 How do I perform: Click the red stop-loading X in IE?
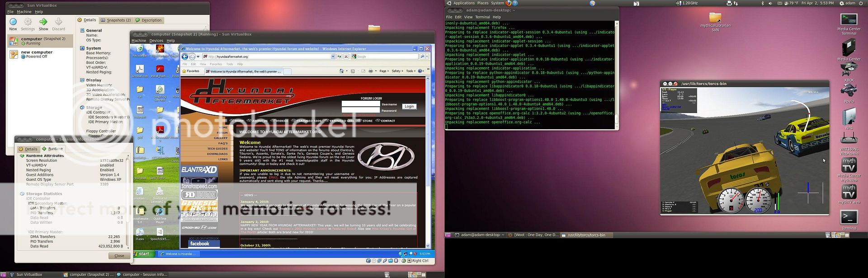(346, 57)
